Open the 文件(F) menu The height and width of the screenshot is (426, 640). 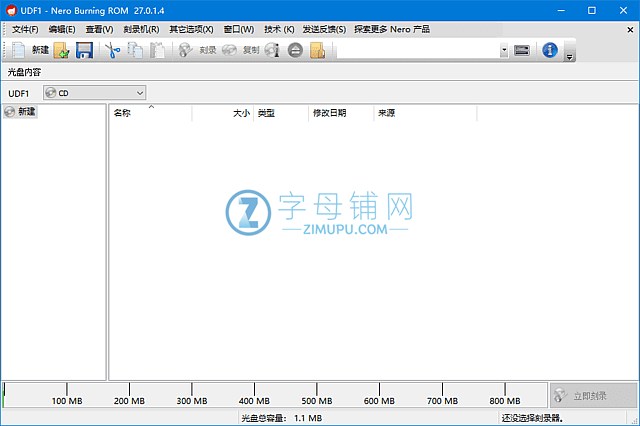coord(25,29)
